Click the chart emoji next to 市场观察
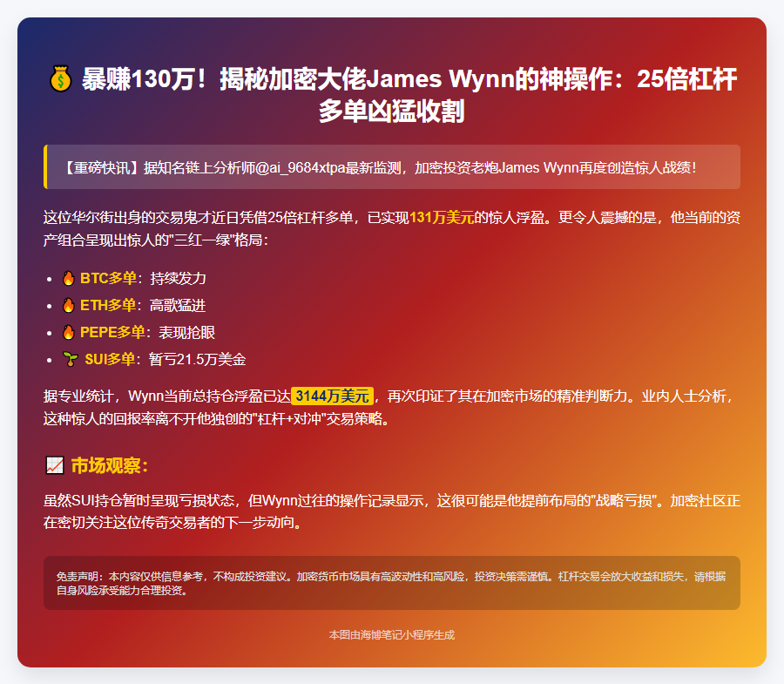 (x=55, y=465)
